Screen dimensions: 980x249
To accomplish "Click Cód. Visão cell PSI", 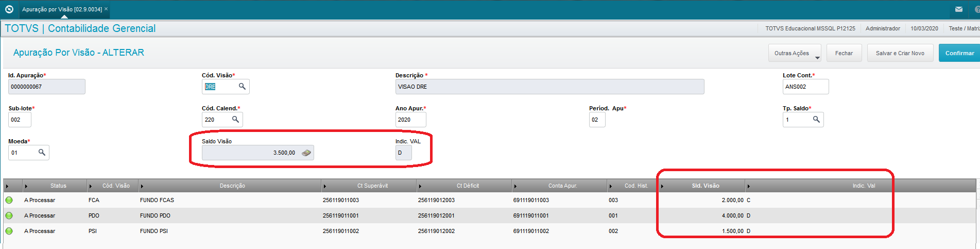I will [93, 231].
